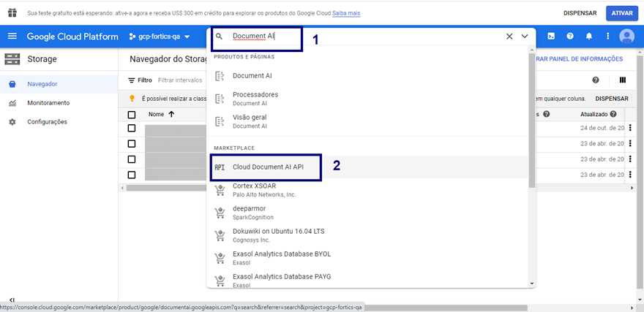Open notifications bell icon

pos(589,36)
